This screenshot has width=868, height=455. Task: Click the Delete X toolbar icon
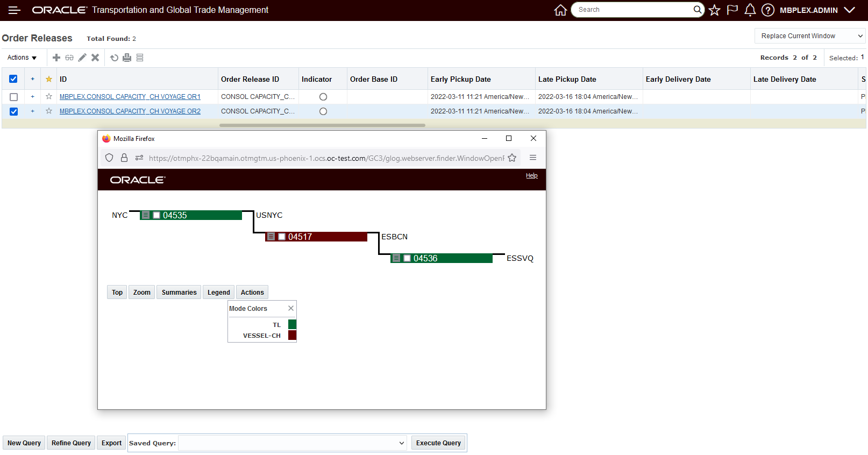(x=95, y=58)
